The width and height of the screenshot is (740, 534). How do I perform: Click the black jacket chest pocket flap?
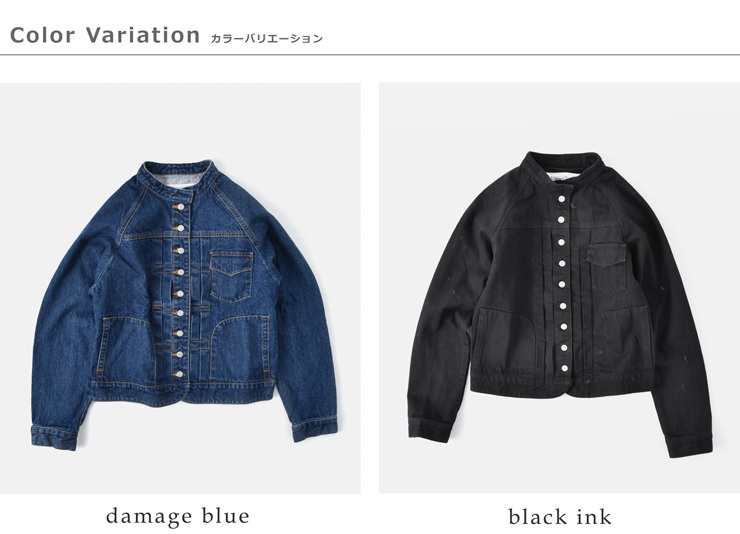pos(606,254)
